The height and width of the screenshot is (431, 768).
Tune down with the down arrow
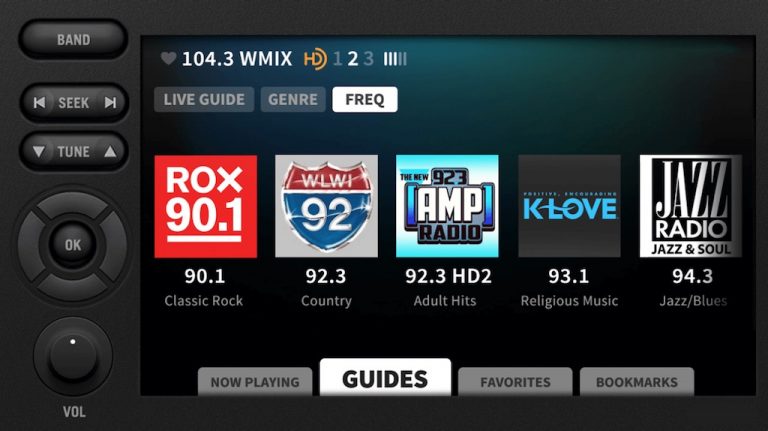(x=39, y=151)
